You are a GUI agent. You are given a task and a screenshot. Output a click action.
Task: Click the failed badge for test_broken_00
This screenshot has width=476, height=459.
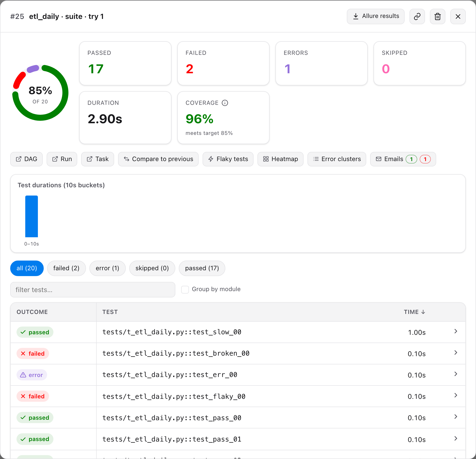click(33, 354)
